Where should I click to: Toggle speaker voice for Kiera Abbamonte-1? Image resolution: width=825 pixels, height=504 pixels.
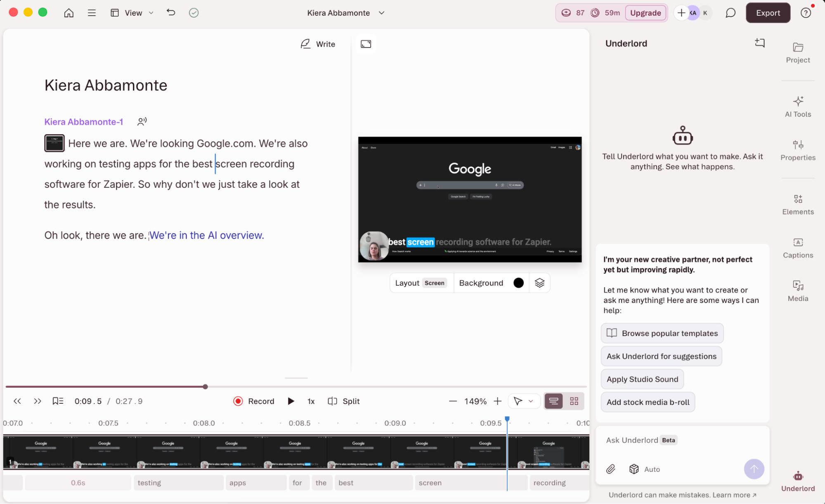[x=142, y=121]
